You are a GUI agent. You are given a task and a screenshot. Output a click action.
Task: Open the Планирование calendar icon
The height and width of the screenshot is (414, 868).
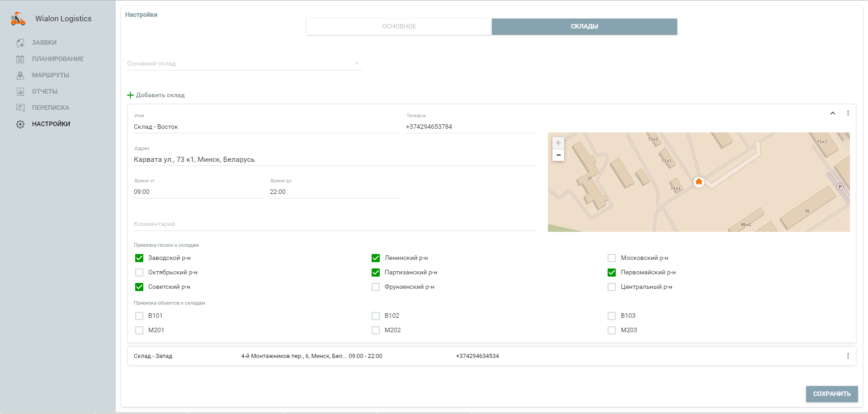click(x=20, y=59)
